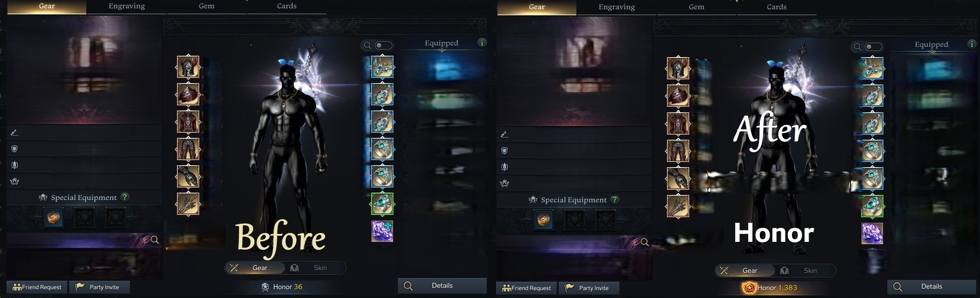Select the necklace accessory slot in Before panel

click(382, 67)
